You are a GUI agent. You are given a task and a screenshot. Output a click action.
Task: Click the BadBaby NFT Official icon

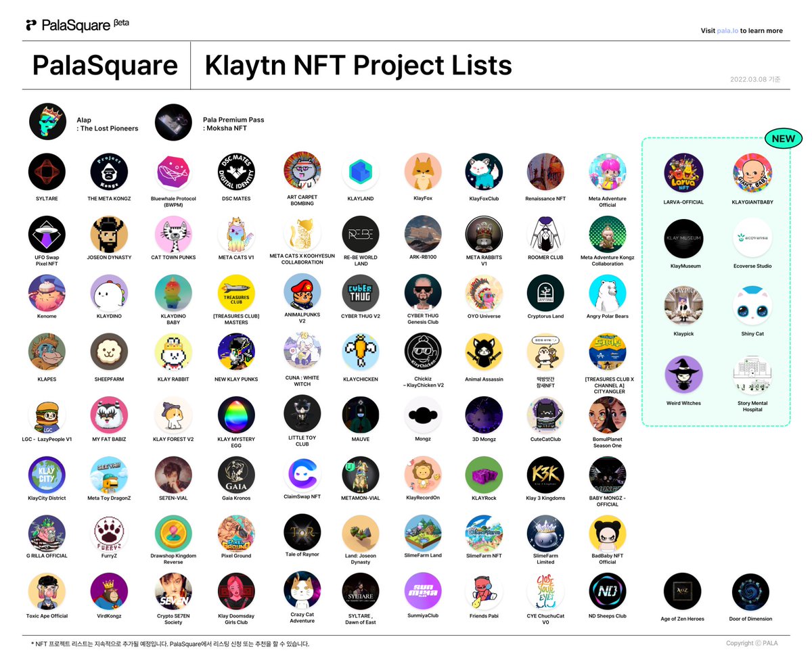point(608,534)
